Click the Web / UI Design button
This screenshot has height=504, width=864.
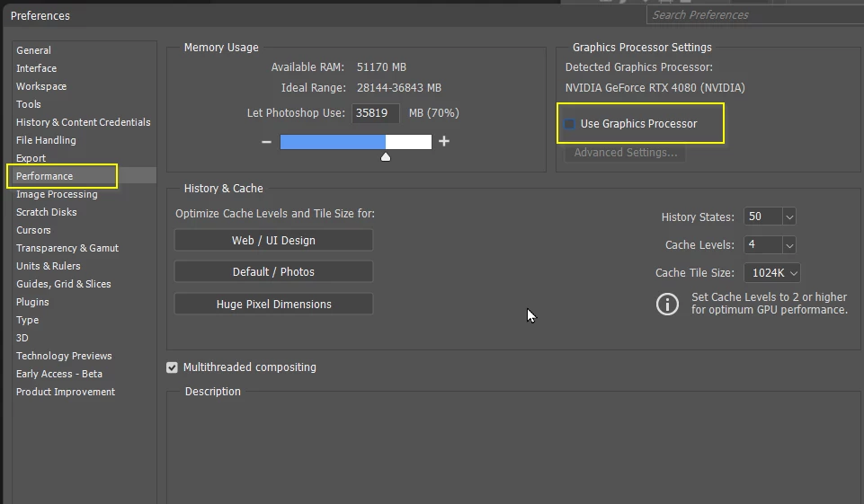(x=274, y=241)
